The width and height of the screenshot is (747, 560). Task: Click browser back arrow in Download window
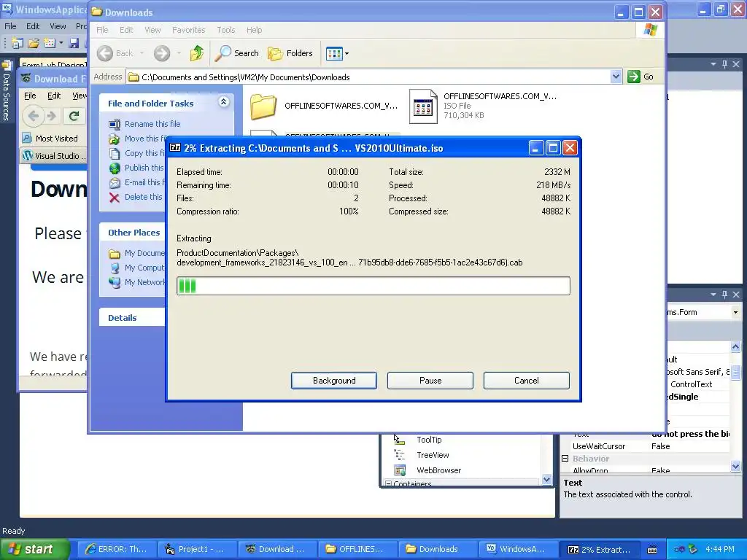click(x=34, y=116)
